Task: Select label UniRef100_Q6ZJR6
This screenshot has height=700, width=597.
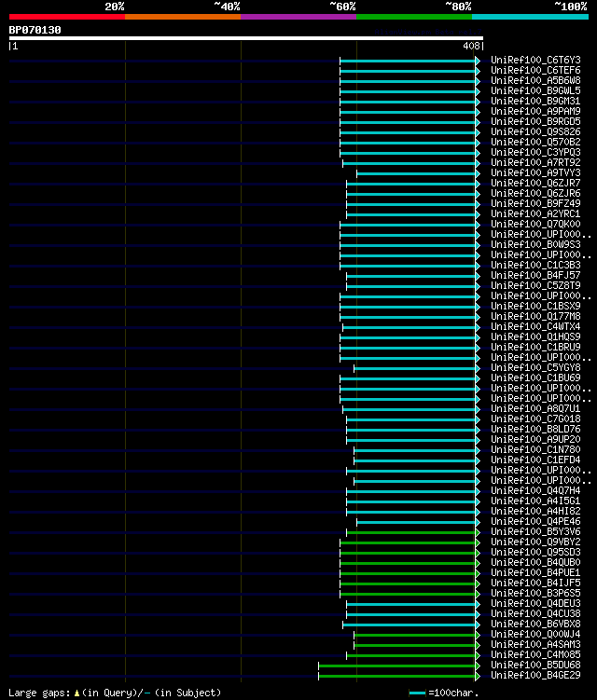Action: point(535,193)
